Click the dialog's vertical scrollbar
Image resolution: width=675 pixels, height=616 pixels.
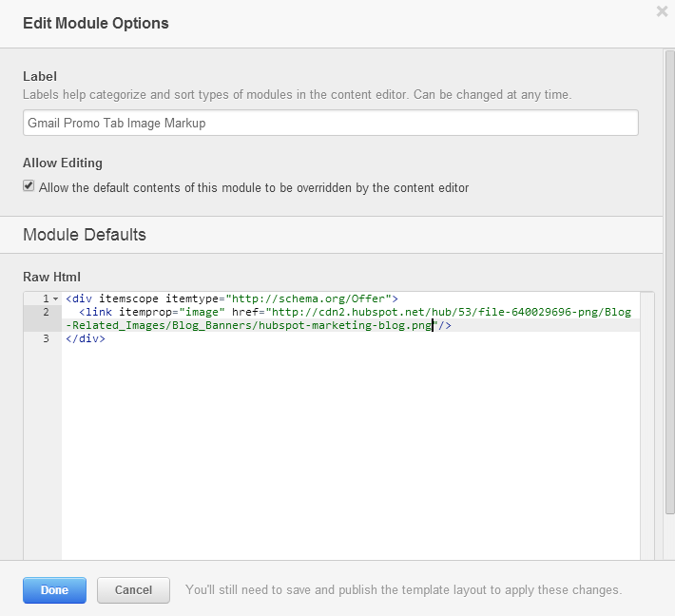tap(668, 285)
